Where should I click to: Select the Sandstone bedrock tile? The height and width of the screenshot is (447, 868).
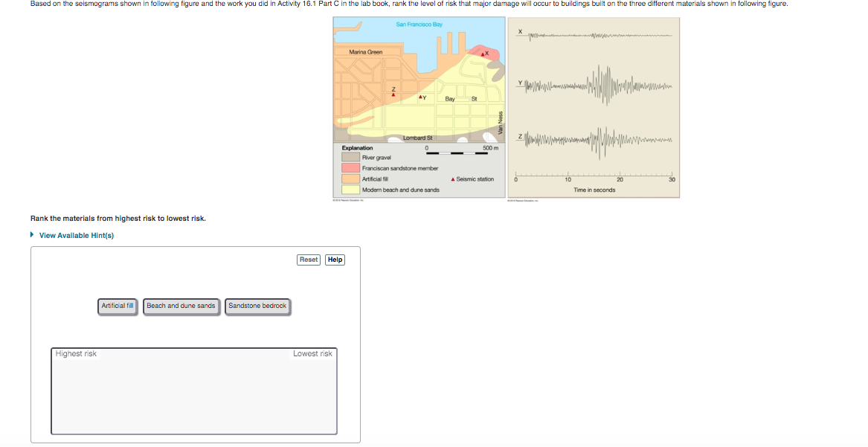click(257, 306)
